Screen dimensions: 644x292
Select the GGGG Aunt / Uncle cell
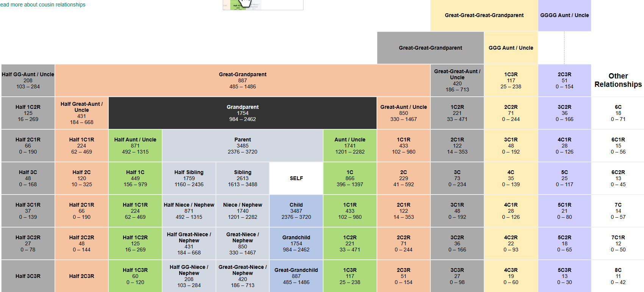coord(564,16)
